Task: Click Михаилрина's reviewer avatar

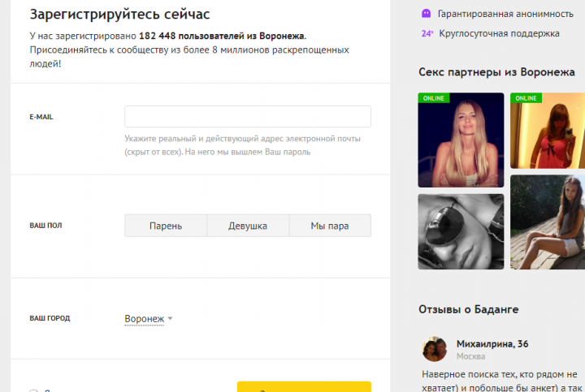Action: click(x=435, y=349)
